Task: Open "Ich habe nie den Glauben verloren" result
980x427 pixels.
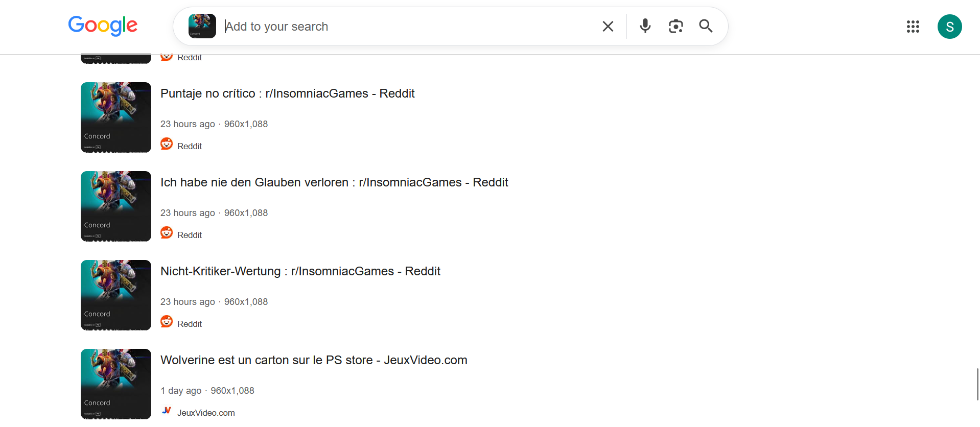Action: coord(334,182)
